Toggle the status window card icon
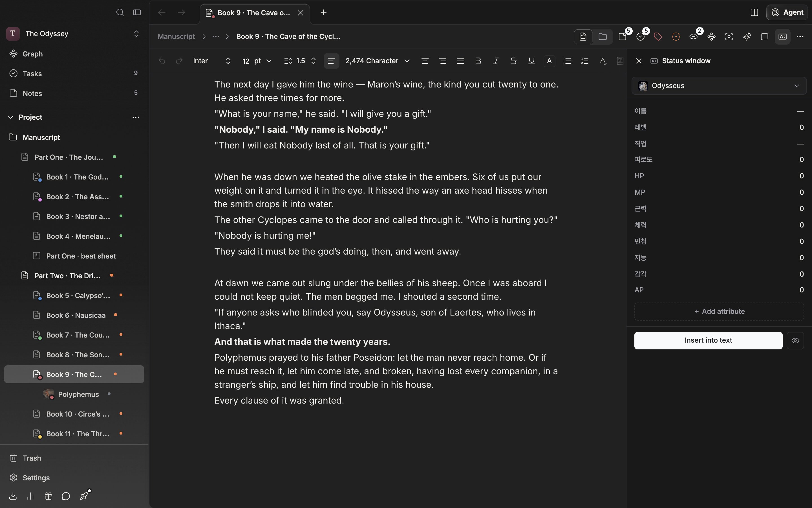Image resolution: width=812 pixels, height=508 pixels. point(782,37)
